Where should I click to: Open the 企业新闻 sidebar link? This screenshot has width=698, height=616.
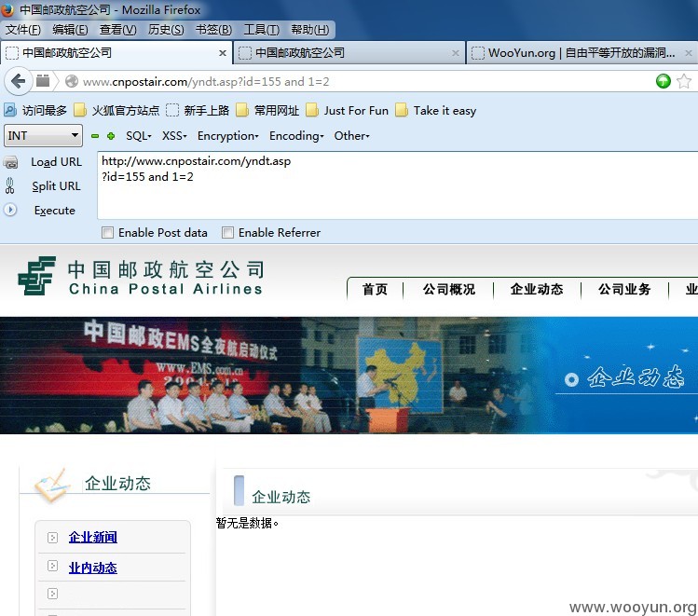(92, 537)
